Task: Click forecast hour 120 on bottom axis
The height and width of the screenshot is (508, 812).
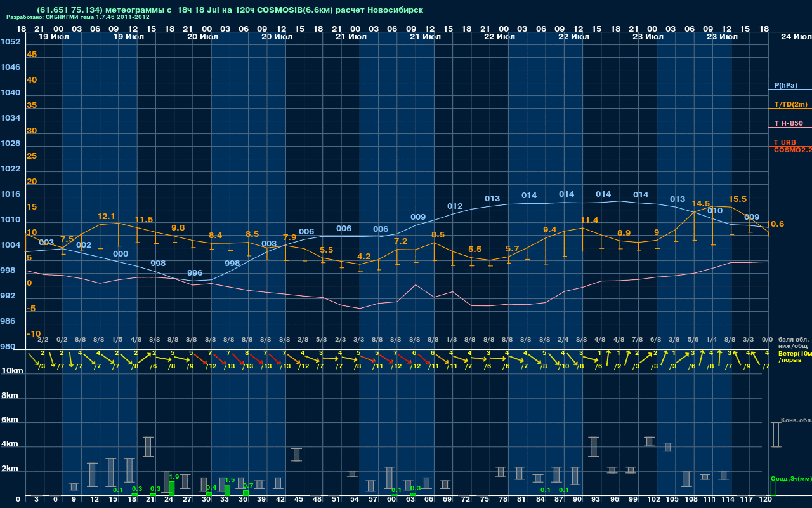Action: point(766,500)
